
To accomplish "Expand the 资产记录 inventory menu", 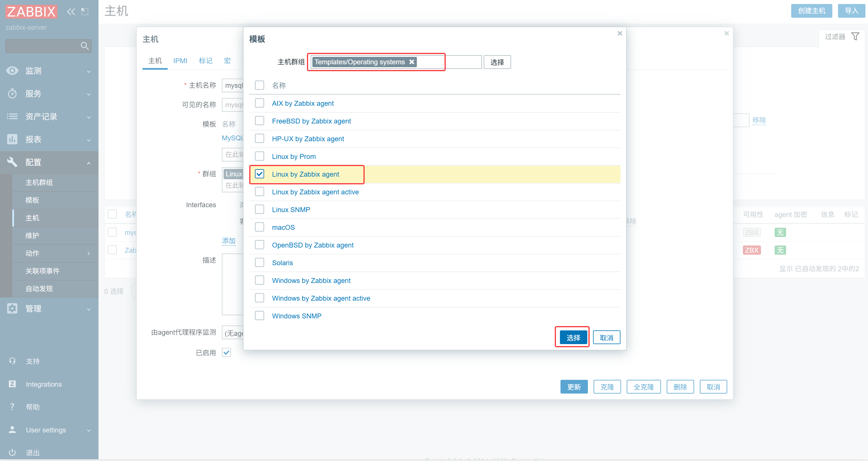I will [89, 117].
